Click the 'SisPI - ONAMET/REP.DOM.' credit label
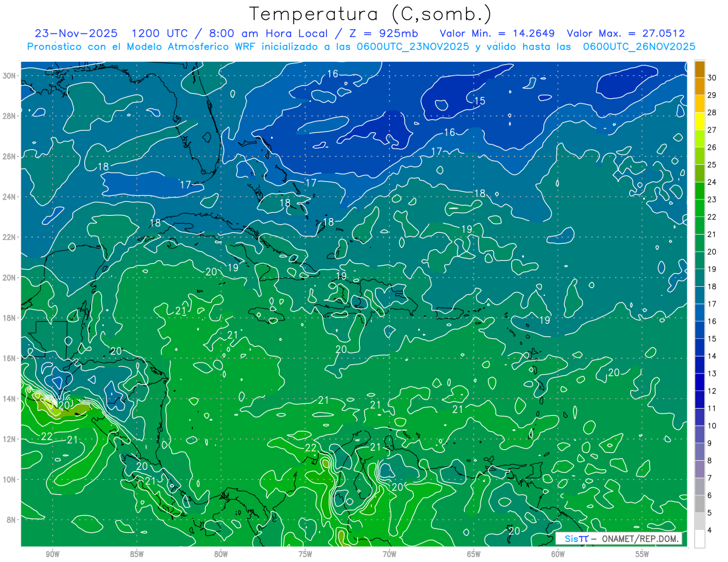Image resolution: width=728 pixels, height=562 pixels. coord(619,538)
